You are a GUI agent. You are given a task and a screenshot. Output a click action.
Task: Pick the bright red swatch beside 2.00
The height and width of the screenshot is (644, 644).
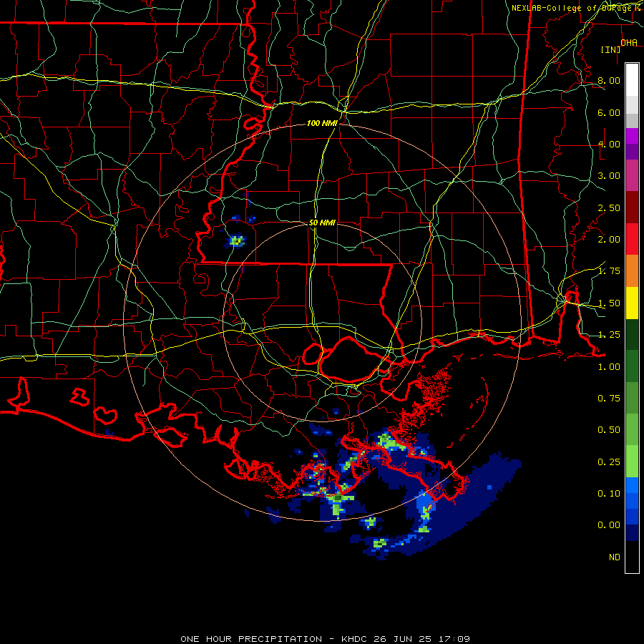[632, 239]
